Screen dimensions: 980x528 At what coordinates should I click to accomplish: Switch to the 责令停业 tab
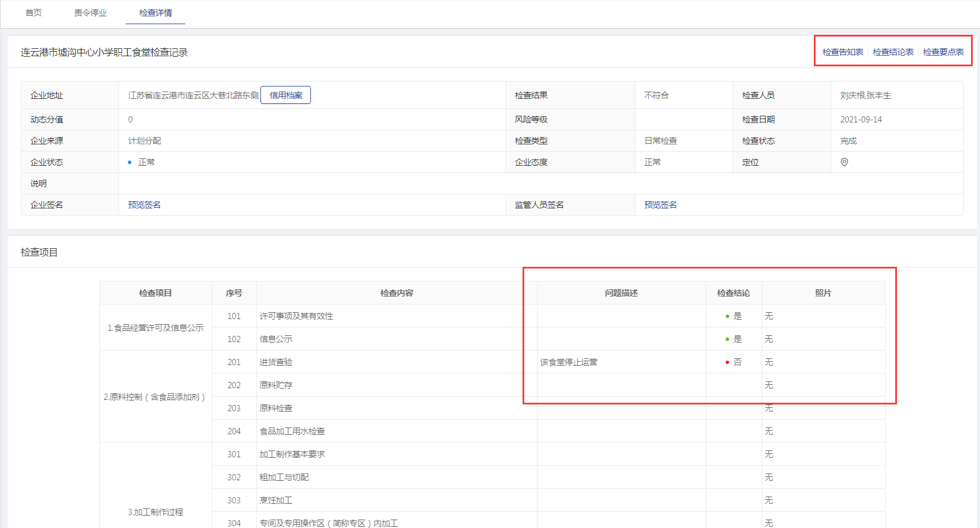point(90,13)
